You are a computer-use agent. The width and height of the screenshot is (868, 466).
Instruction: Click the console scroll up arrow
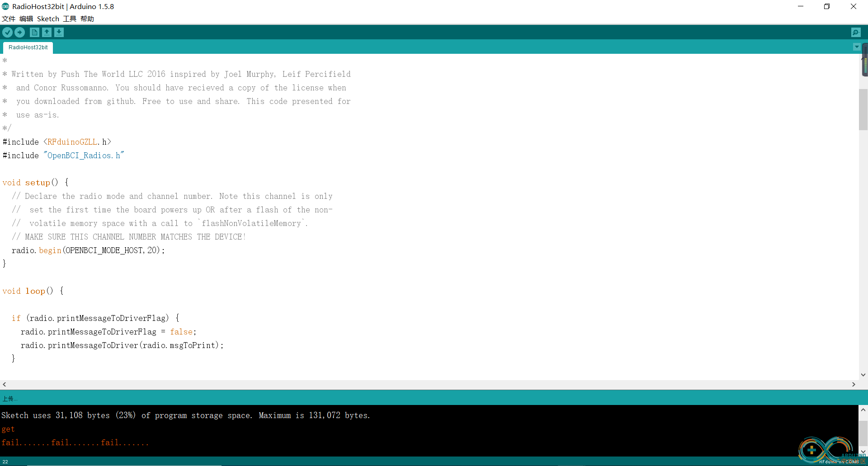[863, 410]
